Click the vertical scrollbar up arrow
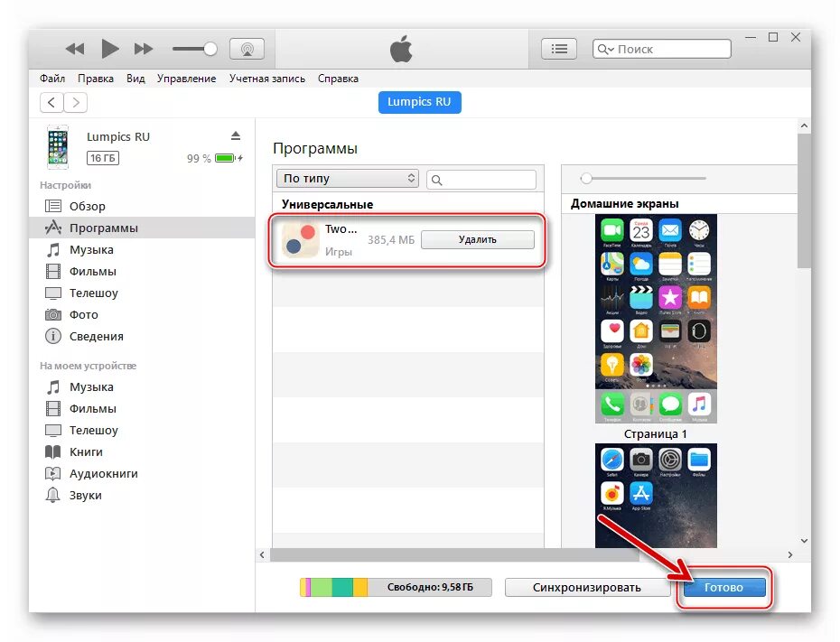The width and height of the screenshot is (840, 642). 804,126
